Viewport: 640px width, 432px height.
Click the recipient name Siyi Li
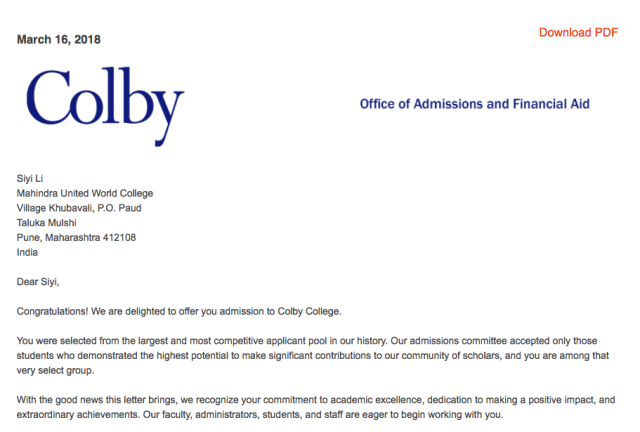30,178
